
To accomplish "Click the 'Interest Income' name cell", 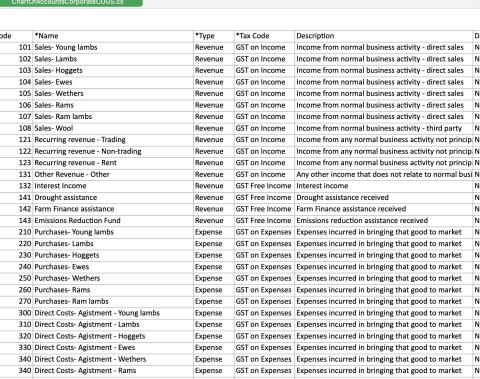I will pos(113,186).
